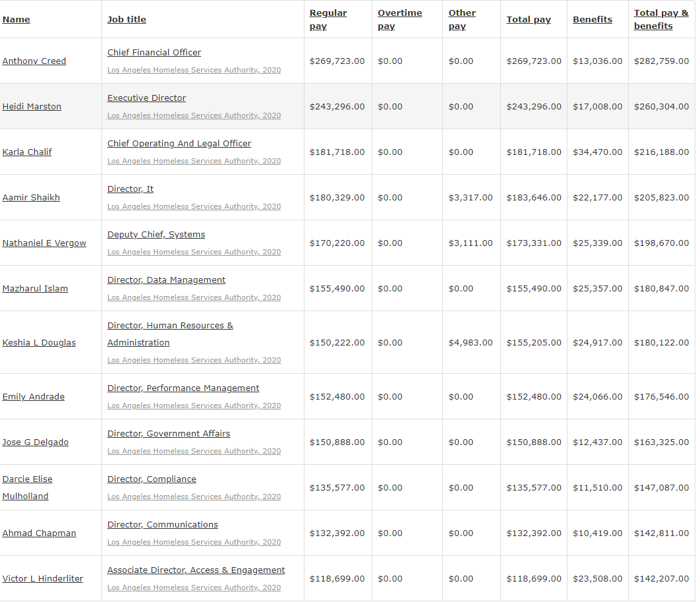Open agency link under Deputy Chief, Systems

coord(194,253)
